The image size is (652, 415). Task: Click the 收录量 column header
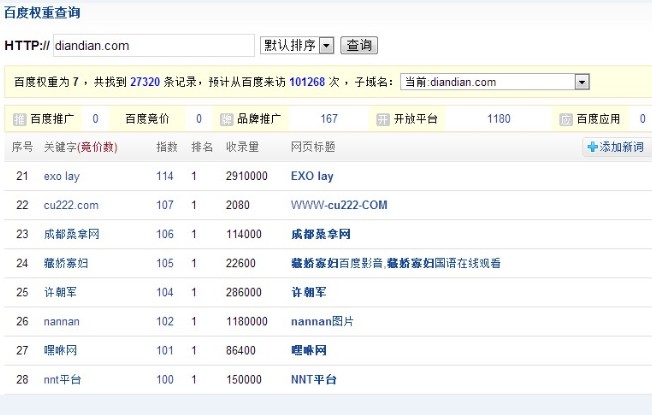pos(242,147)
